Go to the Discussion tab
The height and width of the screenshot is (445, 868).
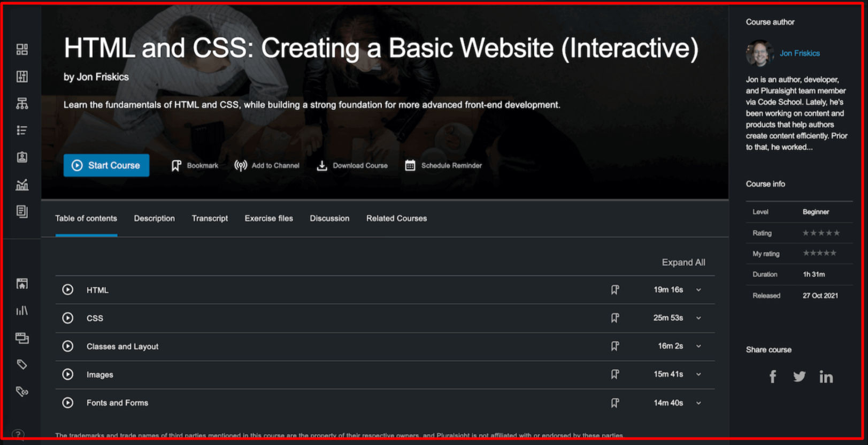click(x=329, y=219)
